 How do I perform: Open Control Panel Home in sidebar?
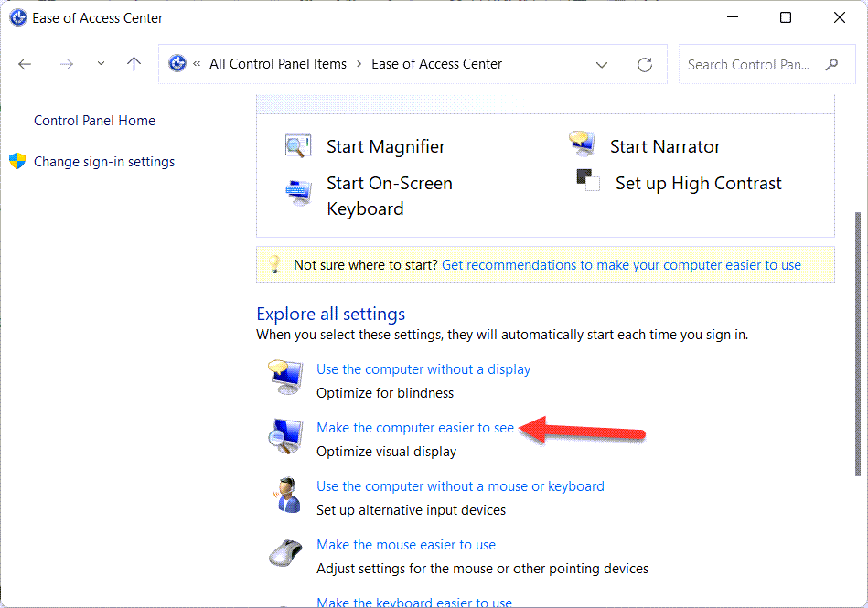94,121
